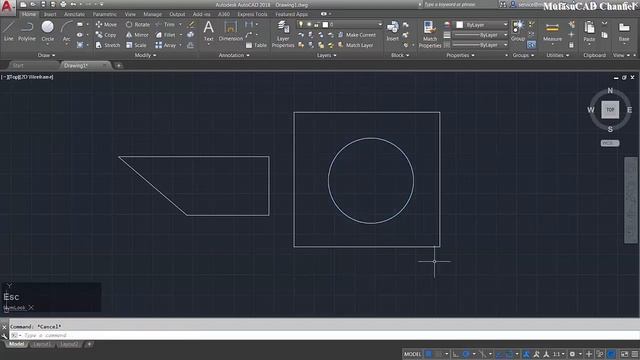Click the Print icon in quick access toolbar
This screenshot has height=360, width=640.
[63, 4]
